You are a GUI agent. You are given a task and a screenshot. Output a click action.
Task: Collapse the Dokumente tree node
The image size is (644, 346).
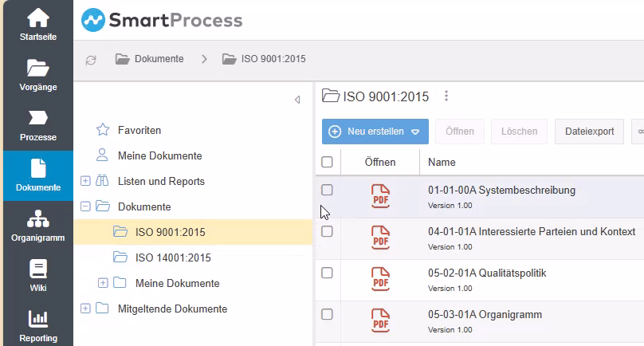(85, 206)
